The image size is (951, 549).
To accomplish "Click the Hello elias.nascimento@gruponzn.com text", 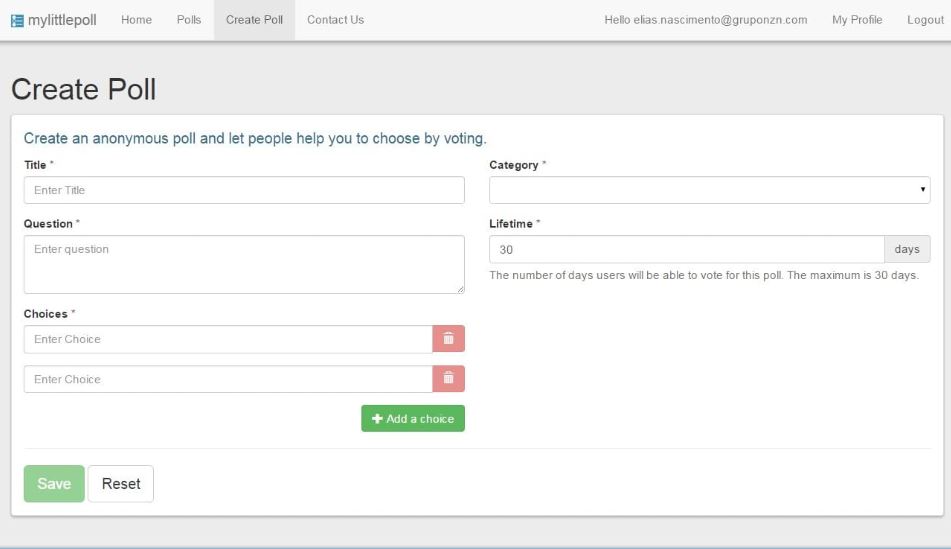I will 706,20.
